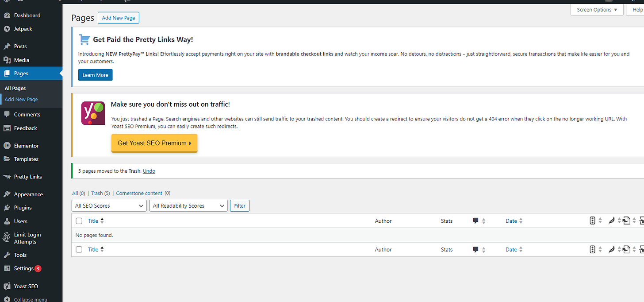Click the red 3 badge on Settings
This screenshot has width=644, height=302.
coord(38,269)
